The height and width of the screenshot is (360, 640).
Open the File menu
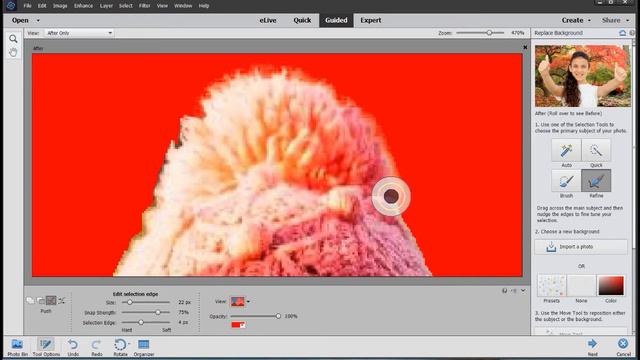click(x=27, y=6)
